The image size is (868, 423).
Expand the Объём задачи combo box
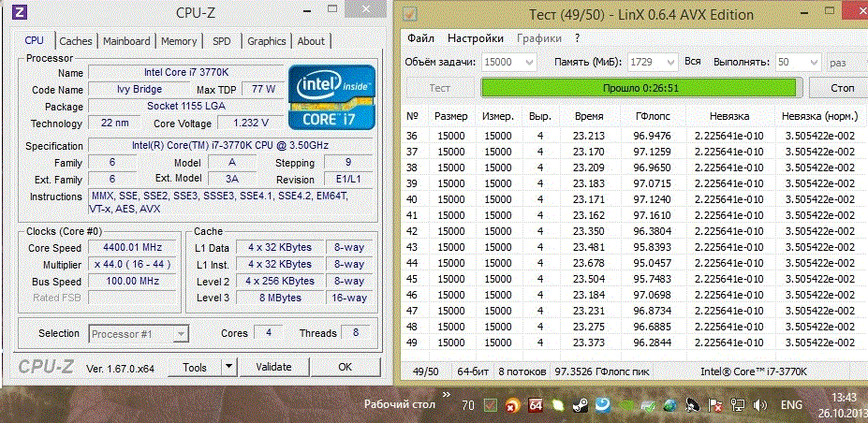(527, 62)
